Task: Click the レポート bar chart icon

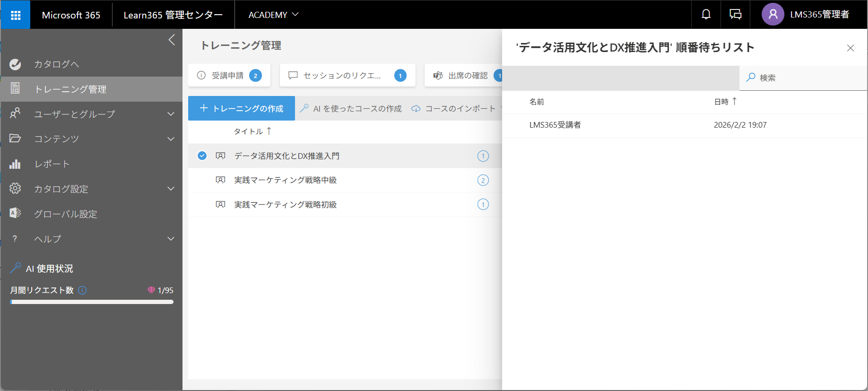Action: pyautogui.click(x=15, y=164)
